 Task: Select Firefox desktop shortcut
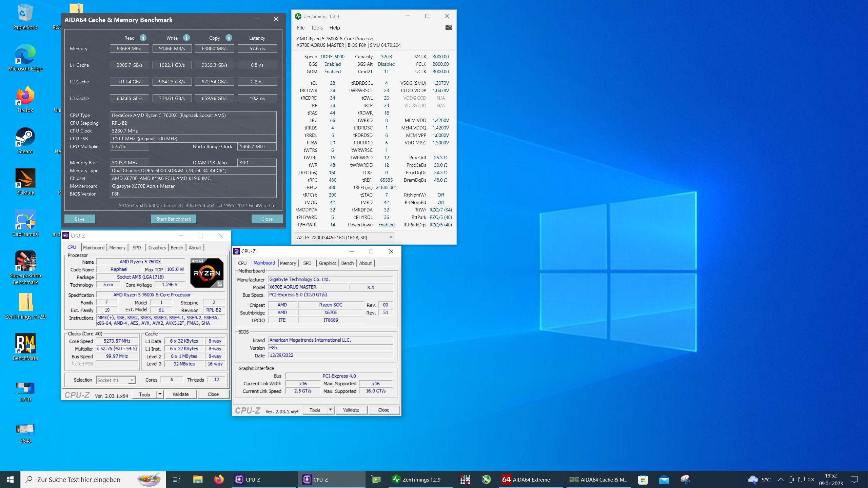tap(25, 99)
